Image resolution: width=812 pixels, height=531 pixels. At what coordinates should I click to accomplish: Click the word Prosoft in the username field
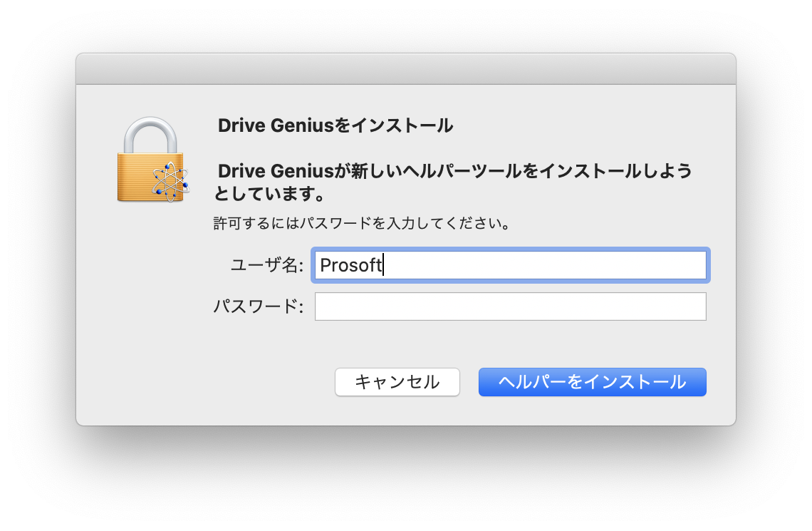coord(350,265)
